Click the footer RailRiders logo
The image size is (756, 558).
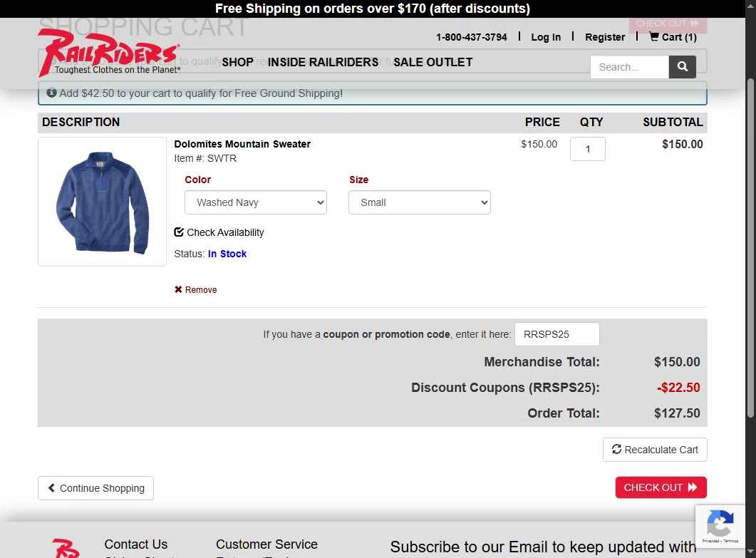(x=66, y=548)
